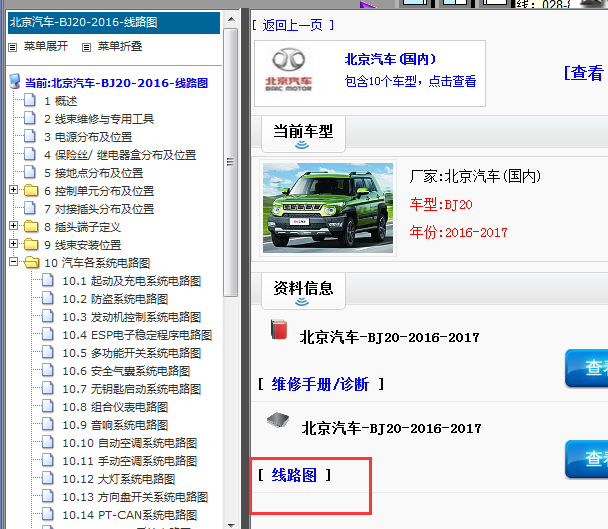Click 菜单展开 menu expand label

pos(46,47)
